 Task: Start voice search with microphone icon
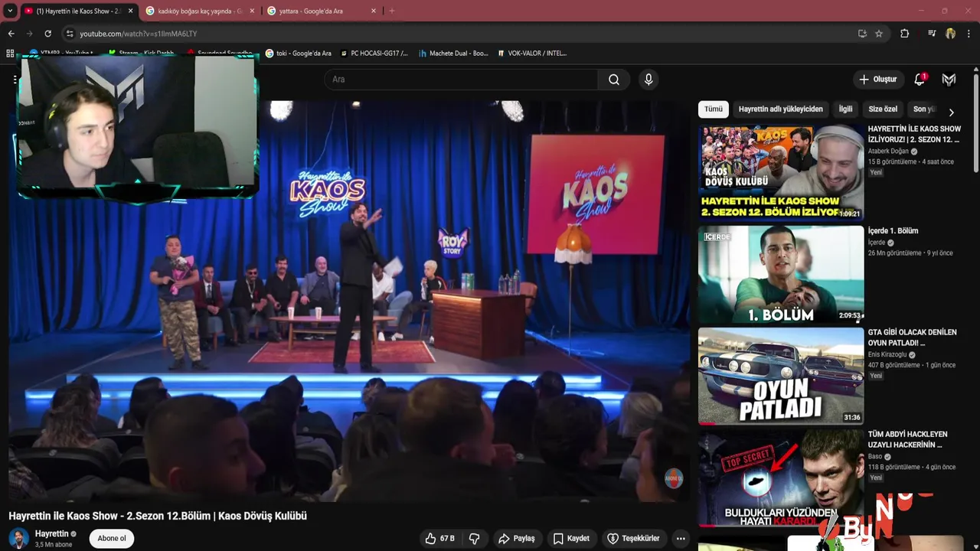648,80
